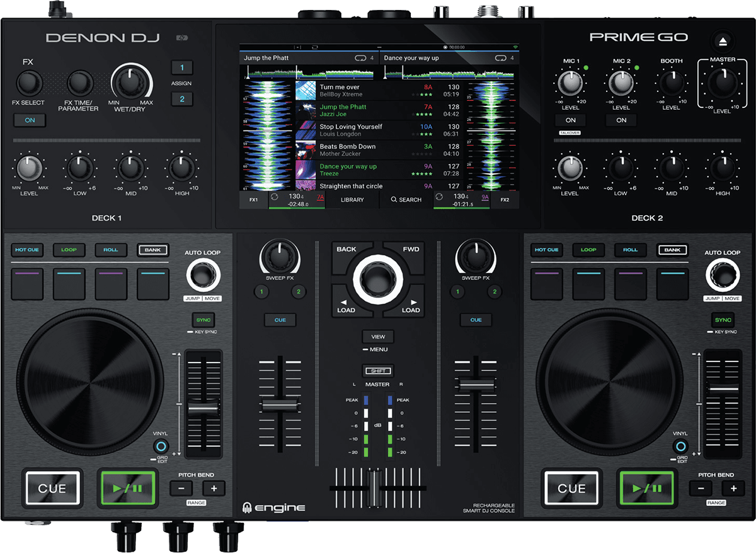Screen dimensions: 756x553
Task: Click the large CUE button on Deck 2
Action: coord(572,488)
